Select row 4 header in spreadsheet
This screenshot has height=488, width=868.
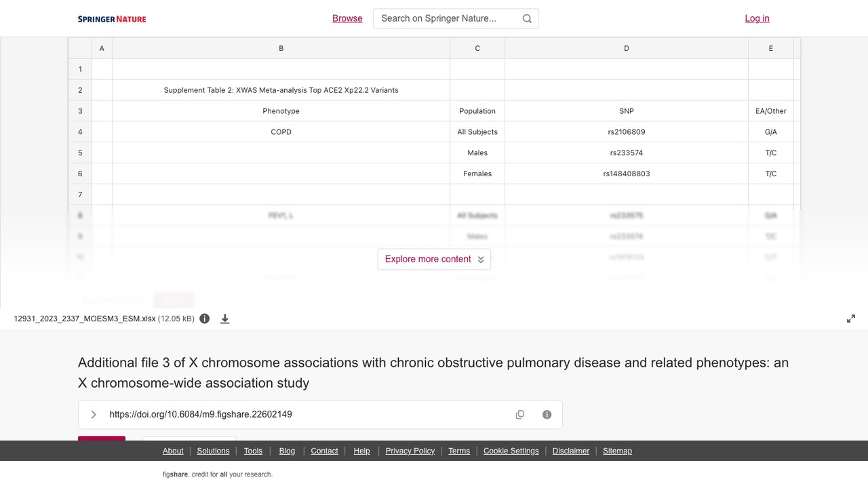tap(80, 132)
